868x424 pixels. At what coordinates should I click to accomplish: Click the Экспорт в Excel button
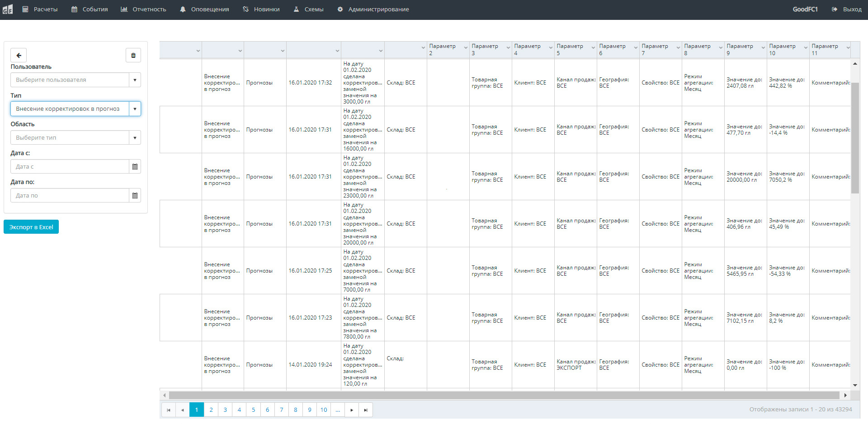point(31,227)
